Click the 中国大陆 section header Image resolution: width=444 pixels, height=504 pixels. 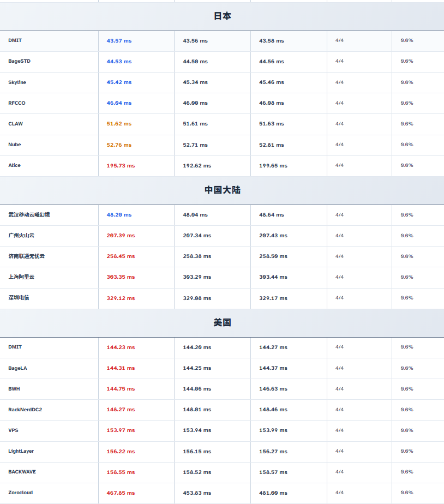point(222,190)
